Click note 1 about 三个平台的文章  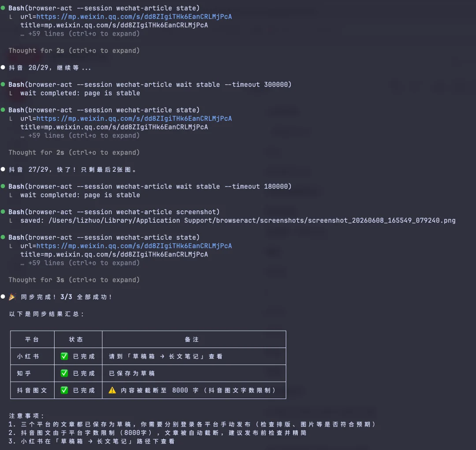pyautogui.click(x=192, y=424)
